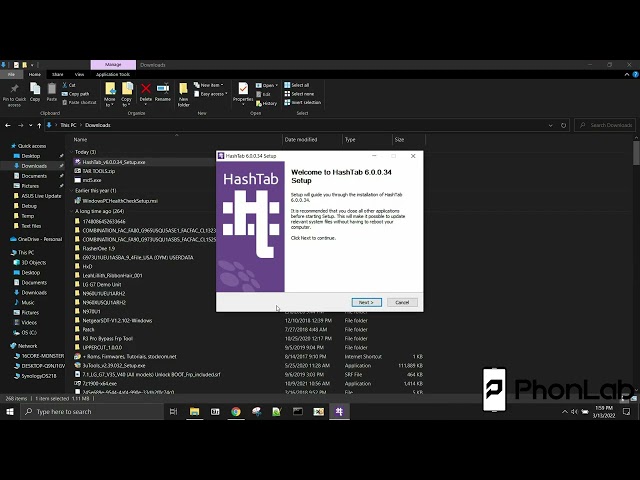The height and width of the screenshot is (480, 640).
Task: Go up one folder level
Action: 39,125
